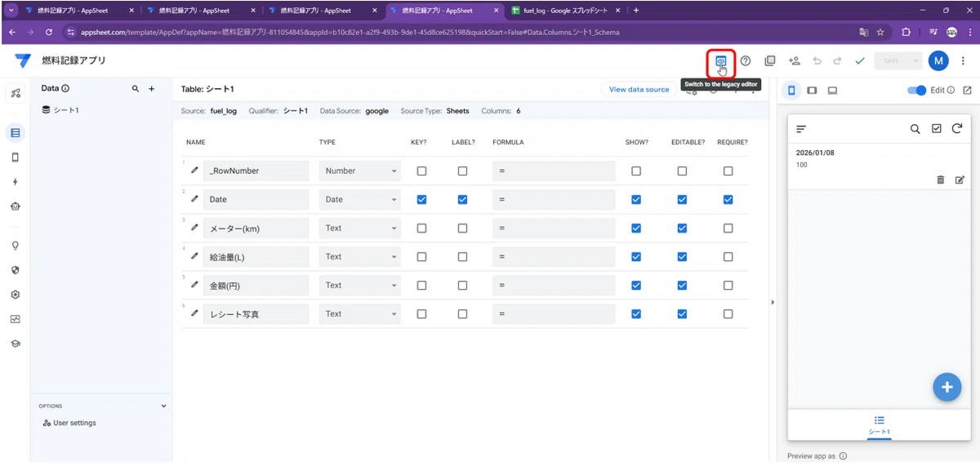Viewport: 980px width, 466px height.
Task: Open User settings option
Action: click(69, 423)
